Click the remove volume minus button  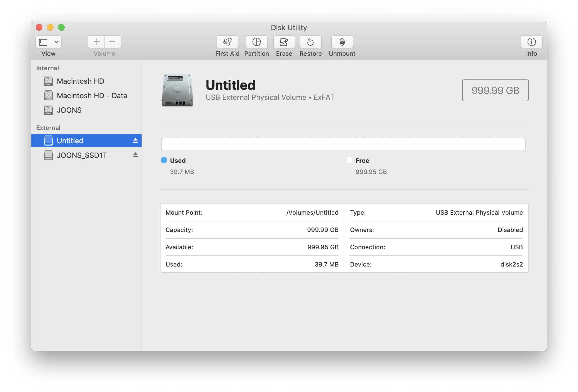(113, 42)
